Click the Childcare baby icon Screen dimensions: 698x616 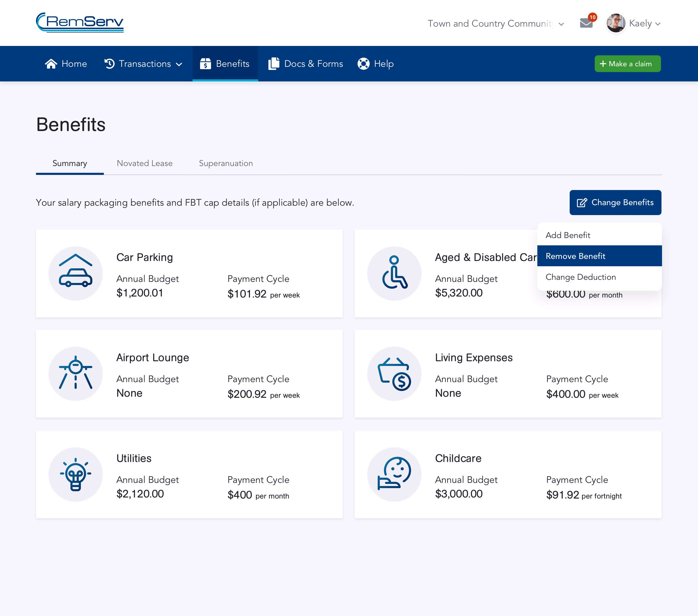(x=394, y=474)
